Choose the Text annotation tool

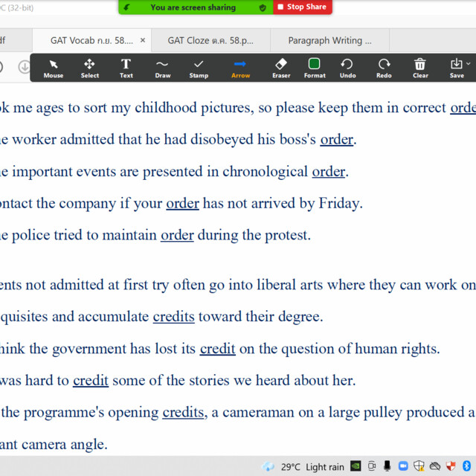(126, 68)
